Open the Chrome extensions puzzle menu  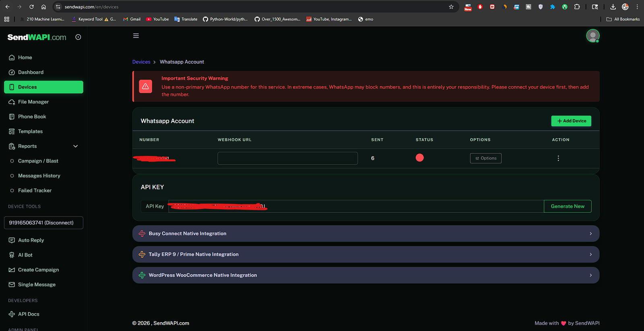click(577, 7)
